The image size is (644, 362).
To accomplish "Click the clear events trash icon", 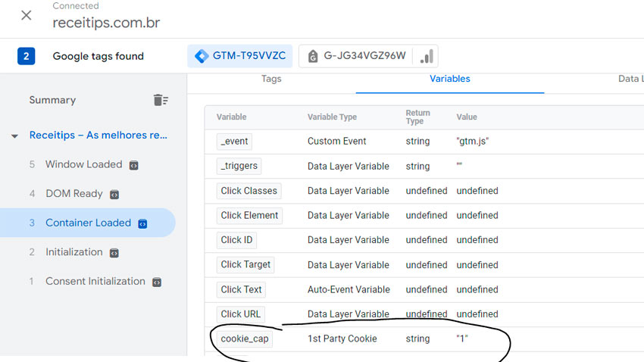I will coord(161,100).
